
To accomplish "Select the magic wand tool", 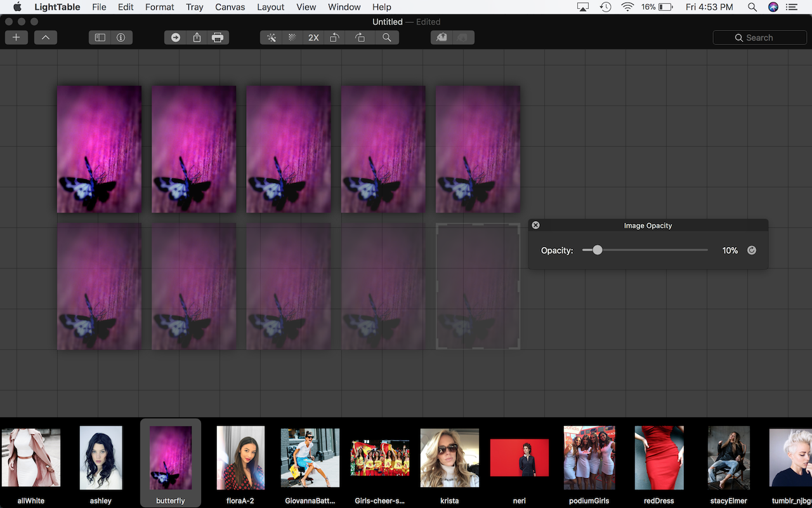I will [272, 37].
